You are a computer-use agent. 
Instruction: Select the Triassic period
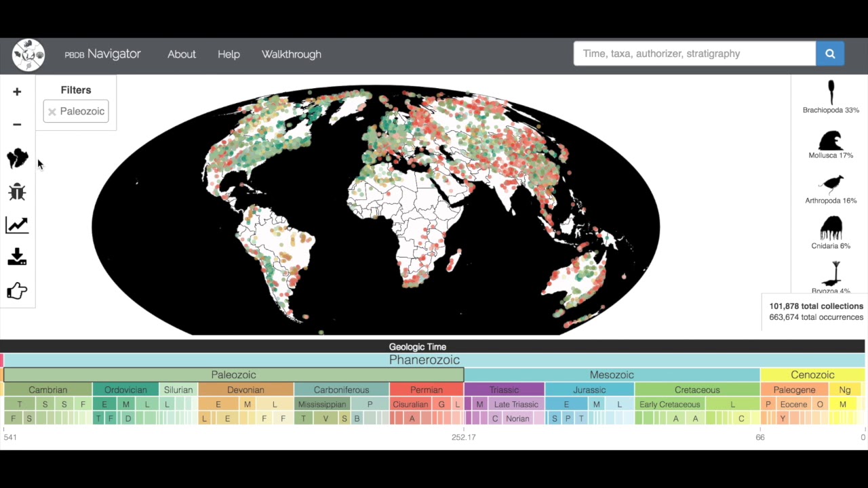[505, 390]
